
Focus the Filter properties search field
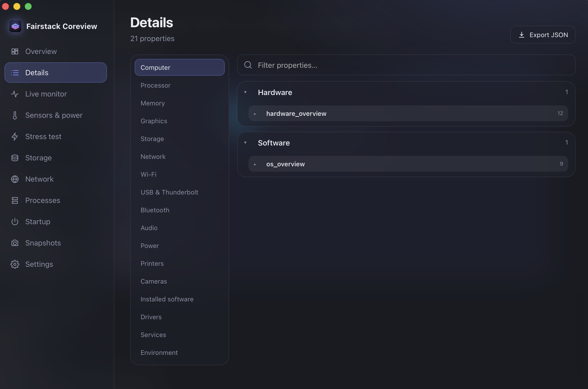406,65
